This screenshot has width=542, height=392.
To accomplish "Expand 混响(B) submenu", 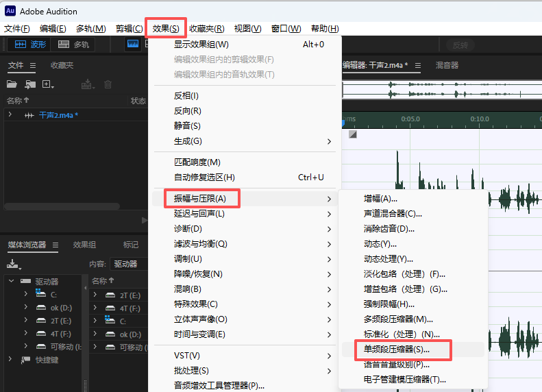I will point(245,289).
